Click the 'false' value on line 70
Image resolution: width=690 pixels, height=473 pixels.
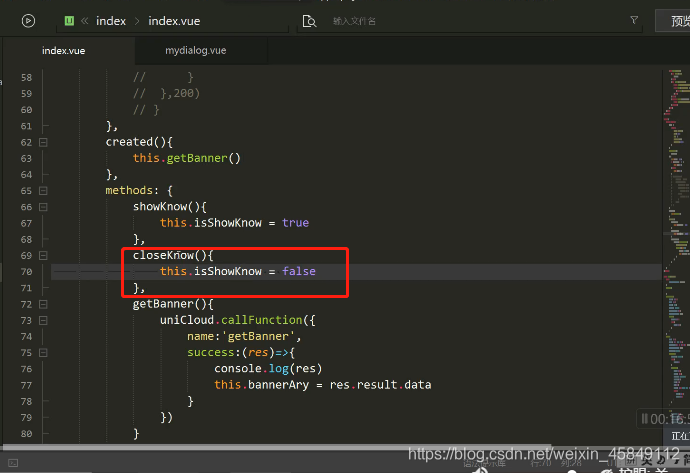(299, 271)
